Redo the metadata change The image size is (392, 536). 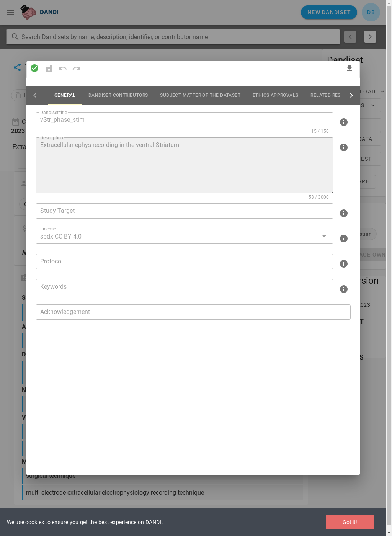coord(77,68)
